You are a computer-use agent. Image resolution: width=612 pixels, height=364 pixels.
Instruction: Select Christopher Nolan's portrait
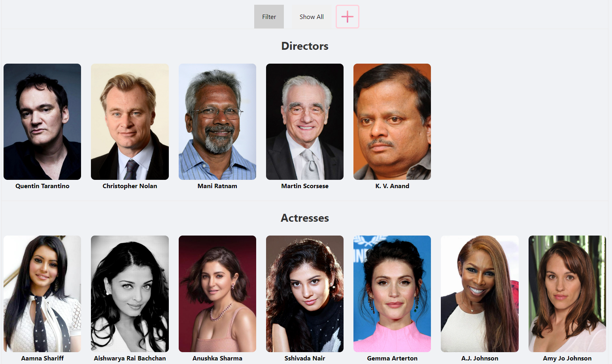(130, 122)
